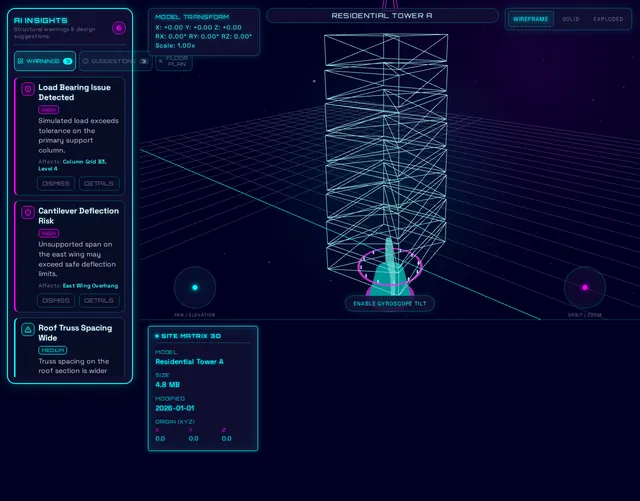Screen dimensions: 640x501
Task: Click the Scale: 1.00x readout
Action: click(x=175, y=46)
